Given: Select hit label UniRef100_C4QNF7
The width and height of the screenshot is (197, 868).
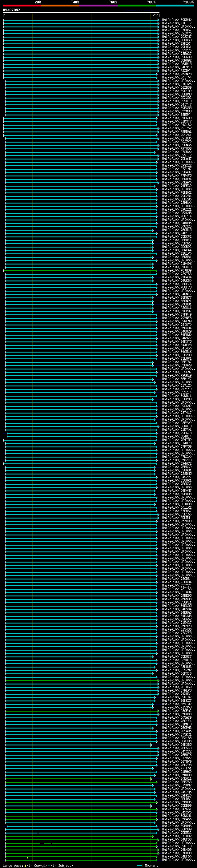Looking at the screenshot, I should tap(177, 294).
